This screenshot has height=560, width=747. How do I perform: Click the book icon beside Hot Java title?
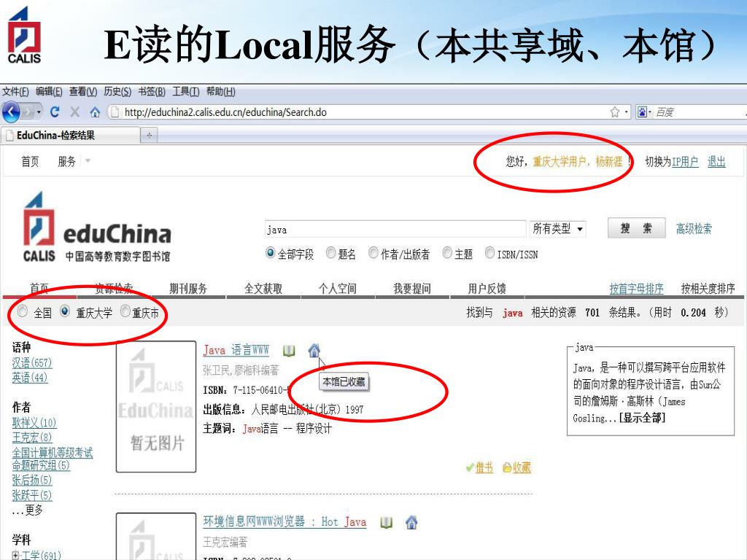(x=387, y=523)
